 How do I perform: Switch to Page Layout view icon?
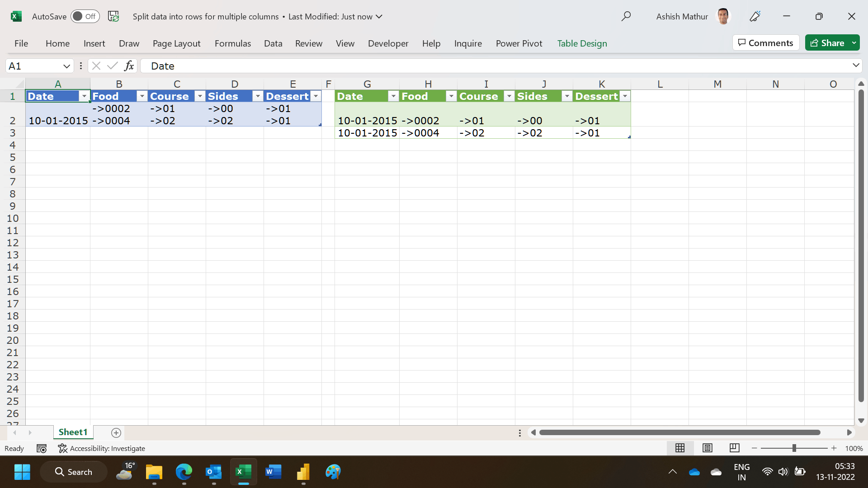pos(707,448)
